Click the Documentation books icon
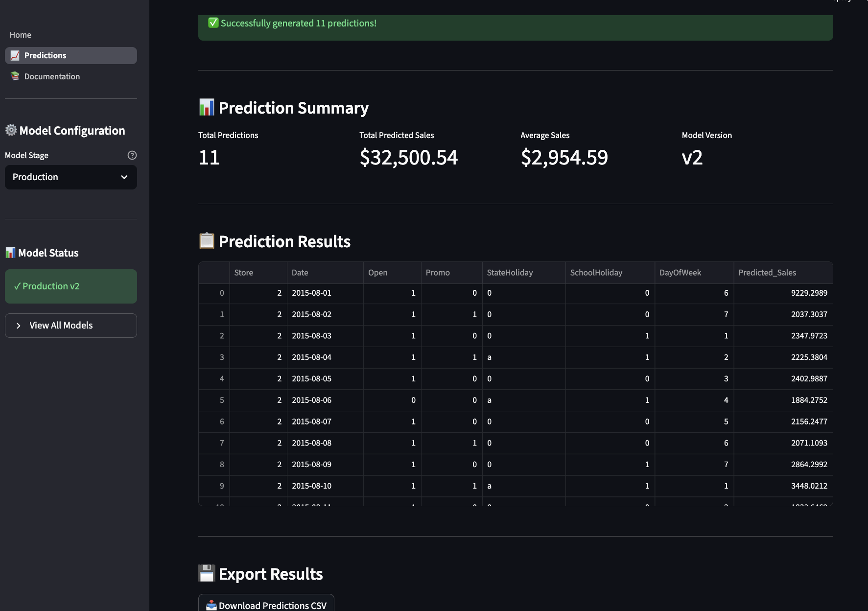Screen dimensions: 868x611 pos(15,76)
